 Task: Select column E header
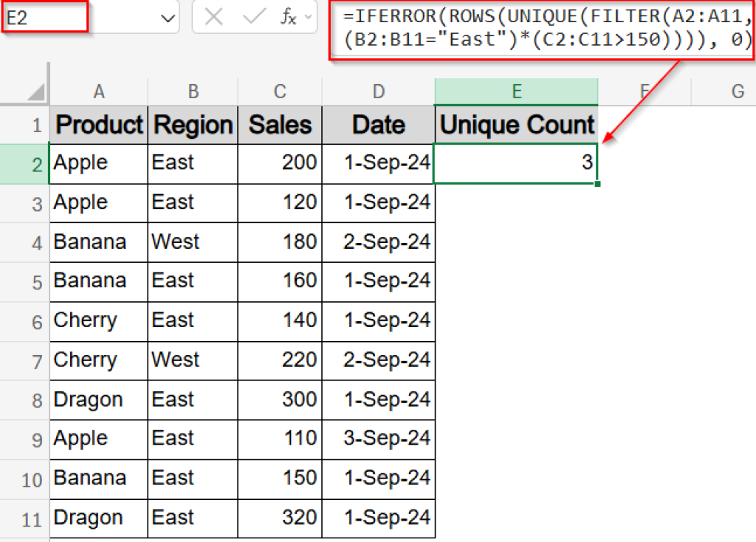tap(516, 91)
